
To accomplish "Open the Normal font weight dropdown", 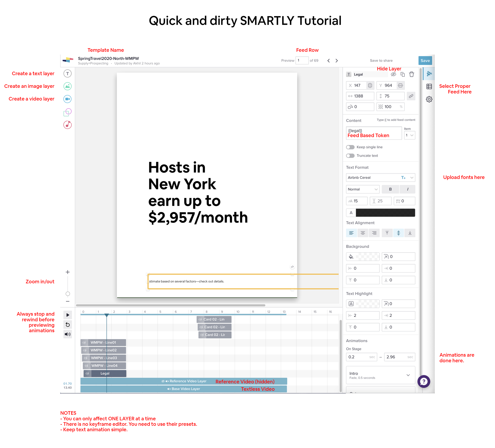I will (363, 189).
